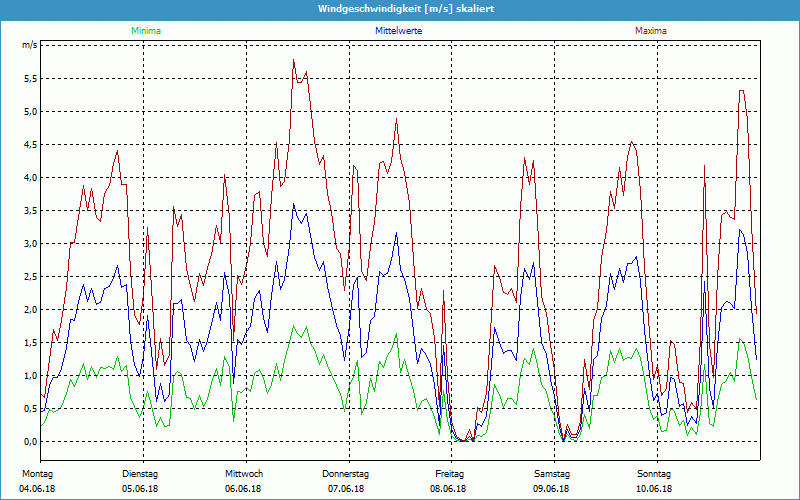Click the Mittwoch day label
The image size is (800, 500).
(244, 474)
